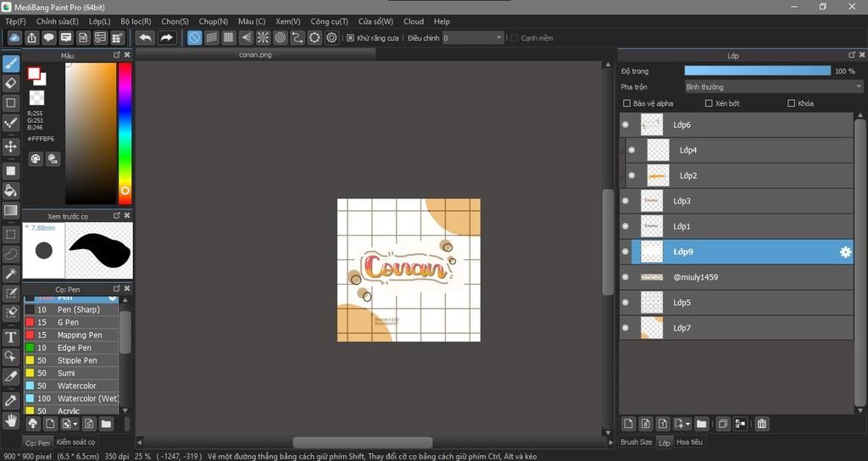The height and width of the screenshot is (461, 868).
Task: Select the Lasso selection tool
Action: pos(10,254)
